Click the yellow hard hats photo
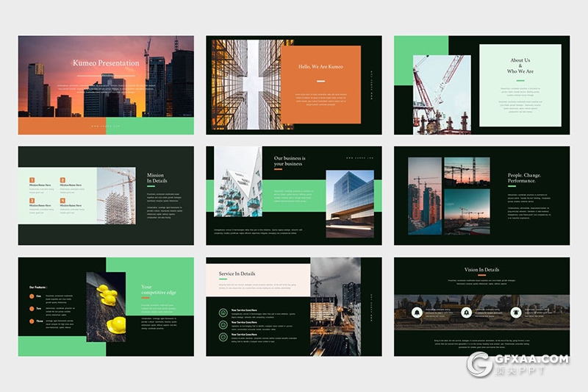This screenshot has width=588, height=392. click(x=107, y=307)
